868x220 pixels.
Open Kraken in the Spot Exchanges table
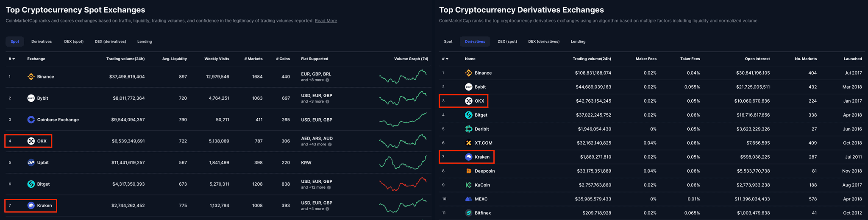44,206
